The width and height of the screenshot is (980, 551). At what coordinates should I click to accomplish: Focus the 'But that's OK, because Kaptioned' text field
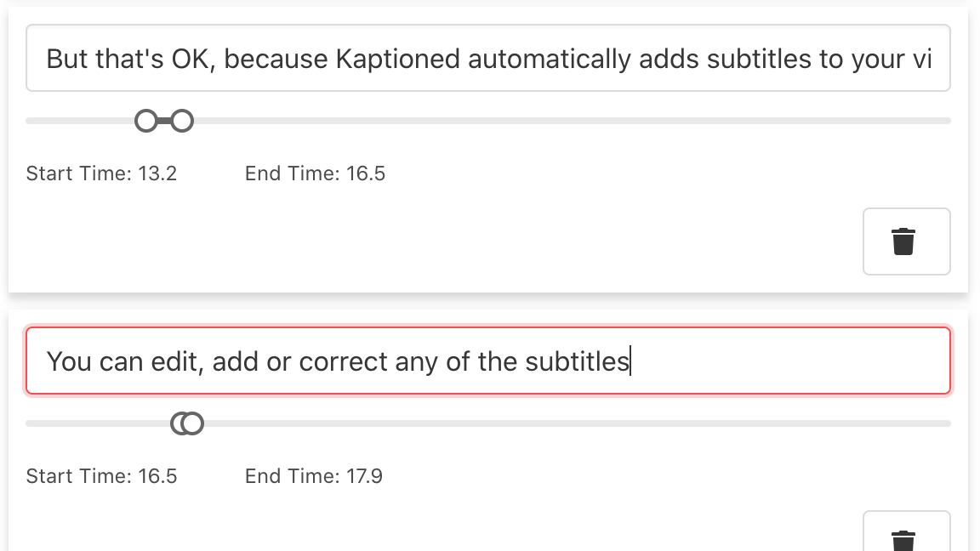point(487,58)
